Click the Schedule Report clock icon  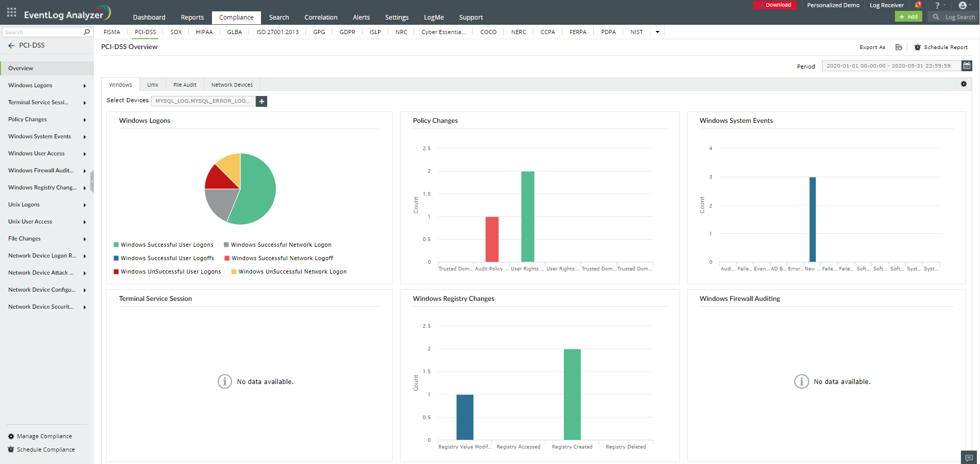click(x=918, y=47)
